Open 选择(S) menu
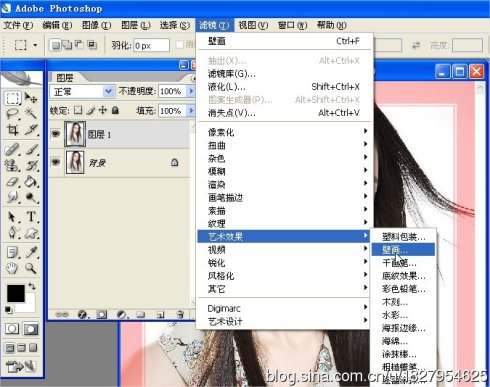This screenshot has width=490, height=387. 175,25
